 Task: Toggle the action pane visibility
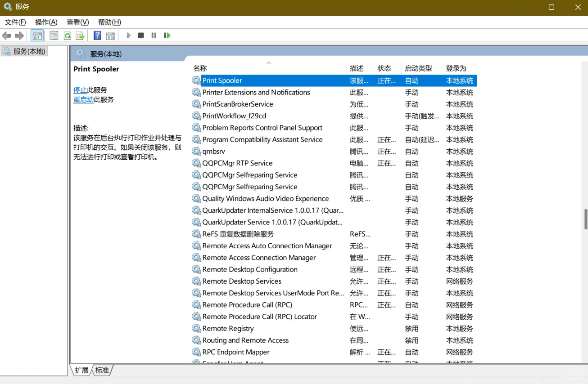tap(111, 36)
